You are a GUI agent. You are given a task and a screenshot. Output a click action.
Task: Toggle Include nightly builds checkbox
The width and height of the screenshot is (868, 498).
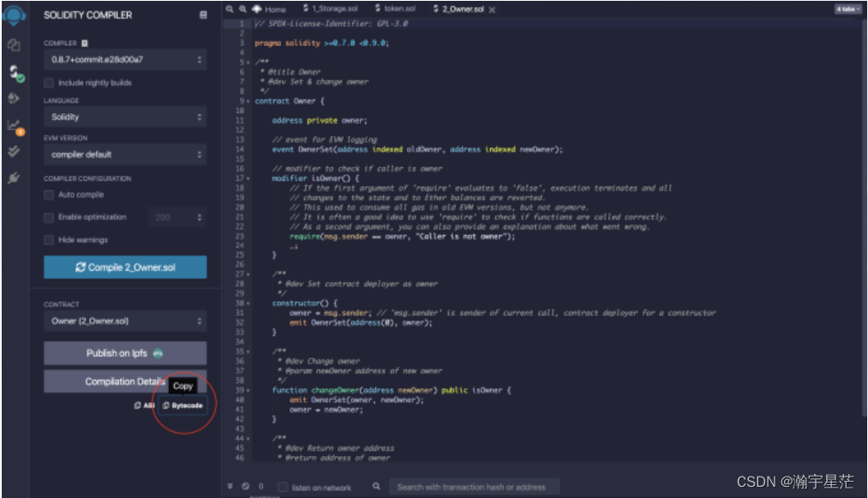coord(49,82)
